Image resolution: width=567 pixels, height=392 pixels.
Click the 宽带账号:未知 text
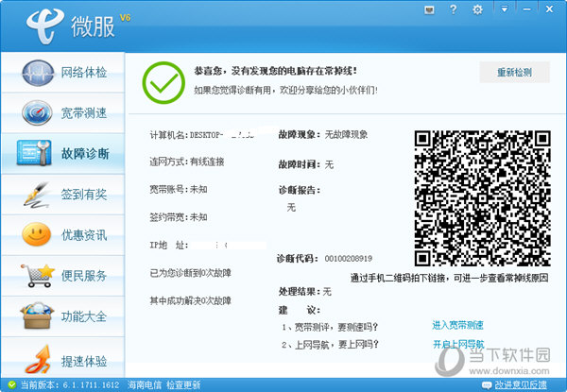179,189
